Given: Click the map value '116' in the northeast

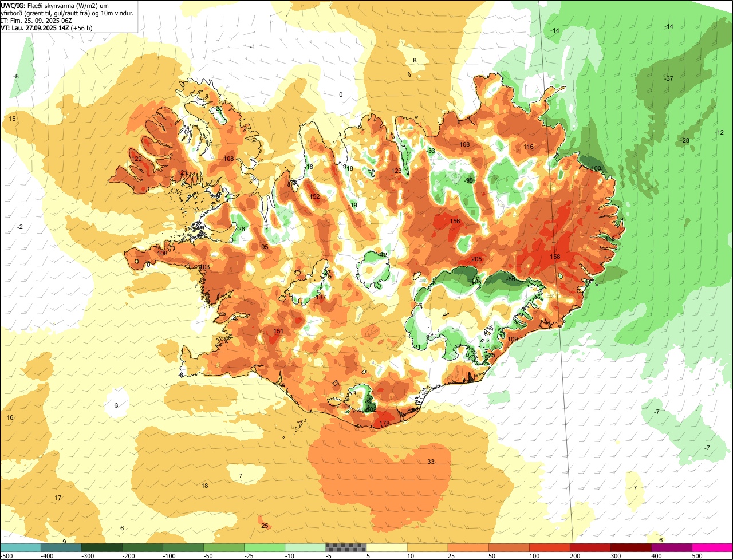Looking at the screenshot, I should (529, 147).
